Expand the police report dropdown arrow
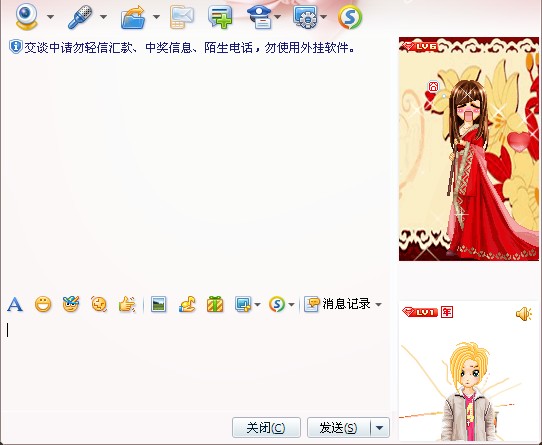 click(x=277, y=16)
